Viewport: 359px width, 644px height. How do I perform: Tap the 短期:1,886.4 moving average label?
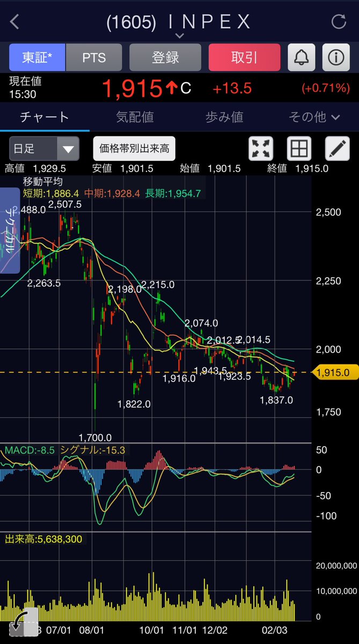point(52,193)
